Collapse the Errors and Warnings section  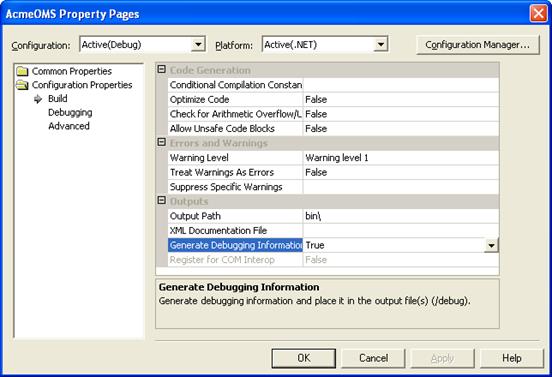tap(162, 142)
